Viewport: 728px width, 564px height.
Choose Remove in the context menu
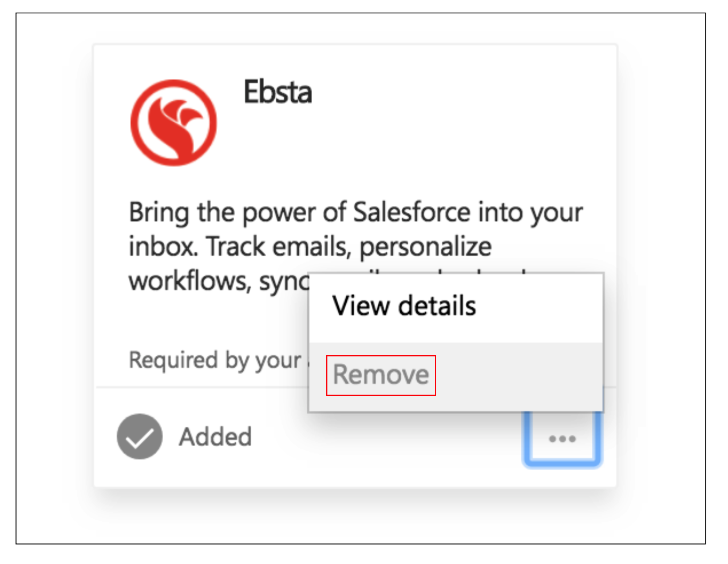tap(381, 375)
